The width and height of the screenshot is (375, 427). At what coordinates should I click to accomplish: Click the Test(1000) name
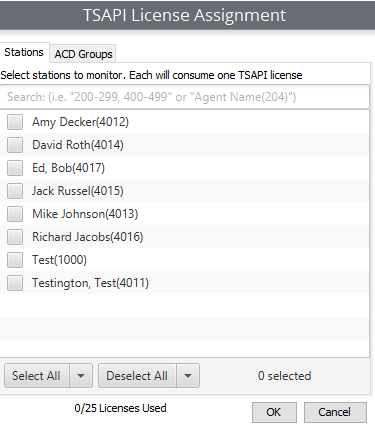pos(59,260)
